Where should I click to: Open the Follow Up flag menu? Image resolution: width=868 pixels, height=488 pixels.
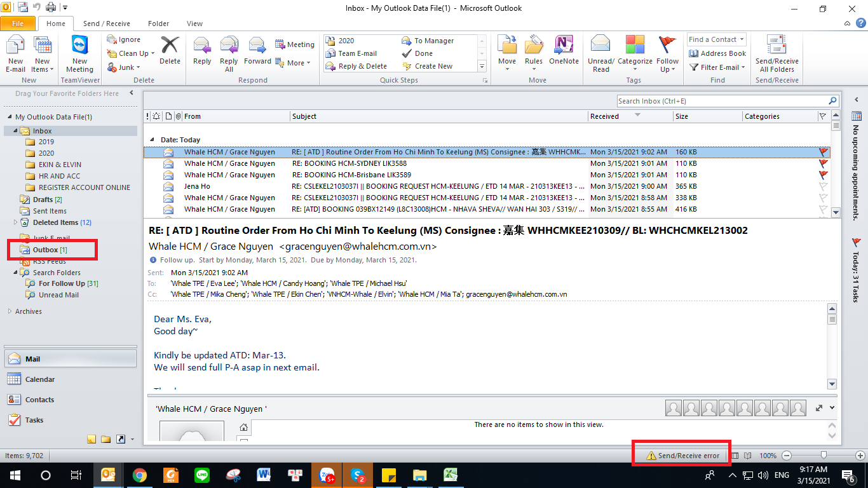(668, 55)
